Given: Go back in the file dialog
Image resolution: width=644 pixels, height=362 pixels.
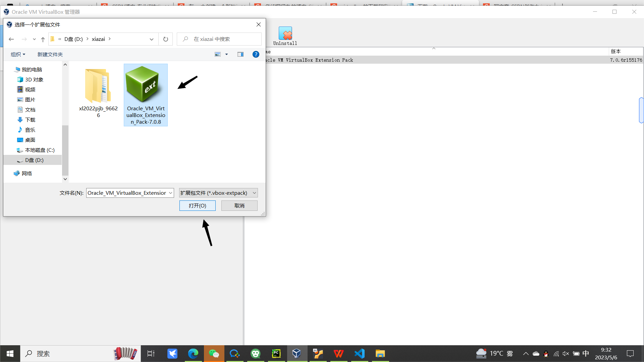Looking at the screenshot, I should coord(11,39).
